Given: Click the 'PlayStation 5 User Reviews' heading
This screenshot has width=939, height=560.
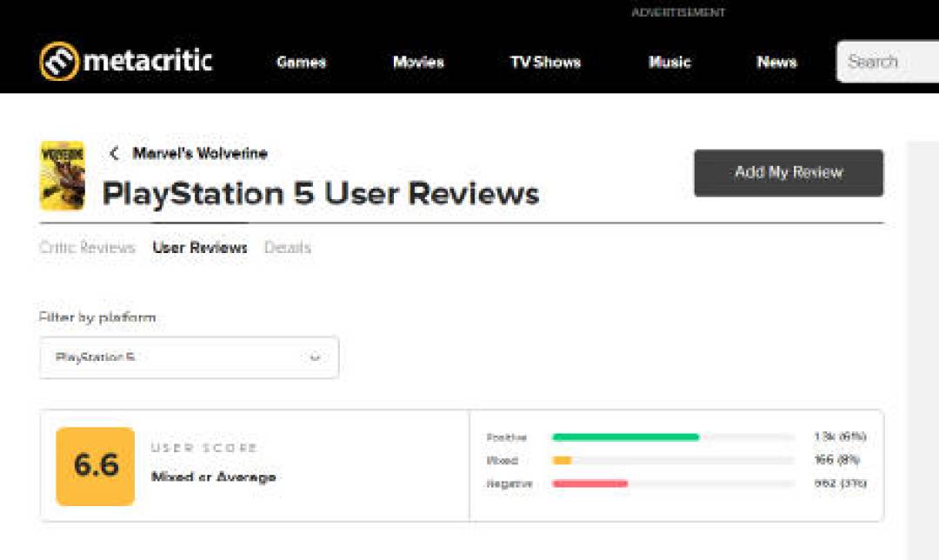Looking at the screenshot, I should pos(321,193).
